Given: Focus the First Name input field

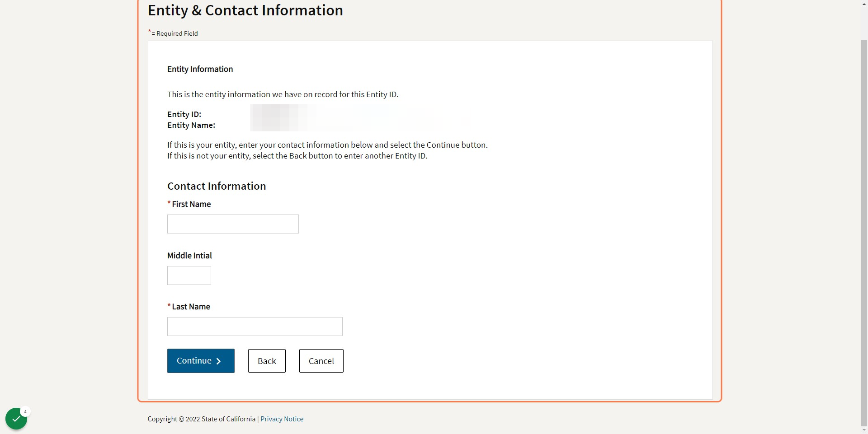Looking at the screenshot, I should click(233, 224).
